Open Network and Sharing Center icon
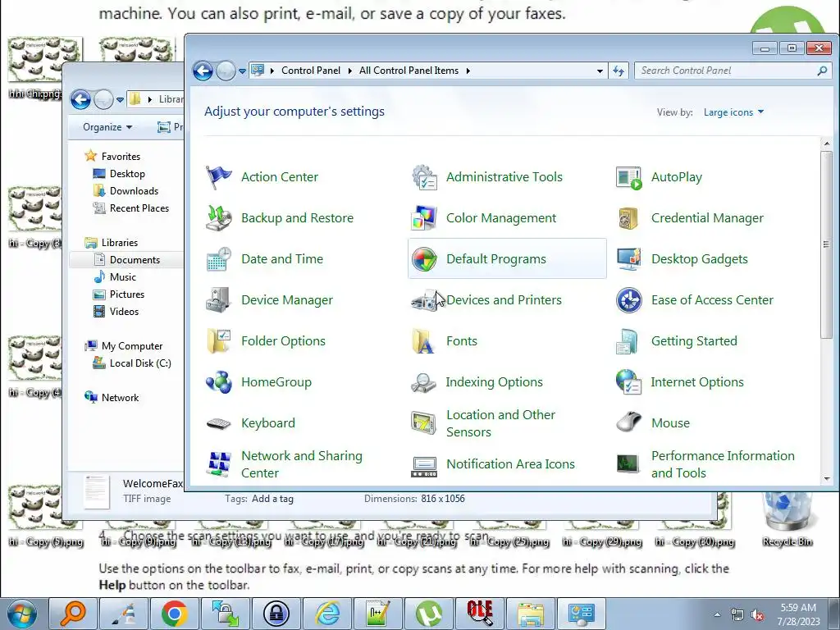The height and width of the screenshot is (630, 840). (218, 464)
